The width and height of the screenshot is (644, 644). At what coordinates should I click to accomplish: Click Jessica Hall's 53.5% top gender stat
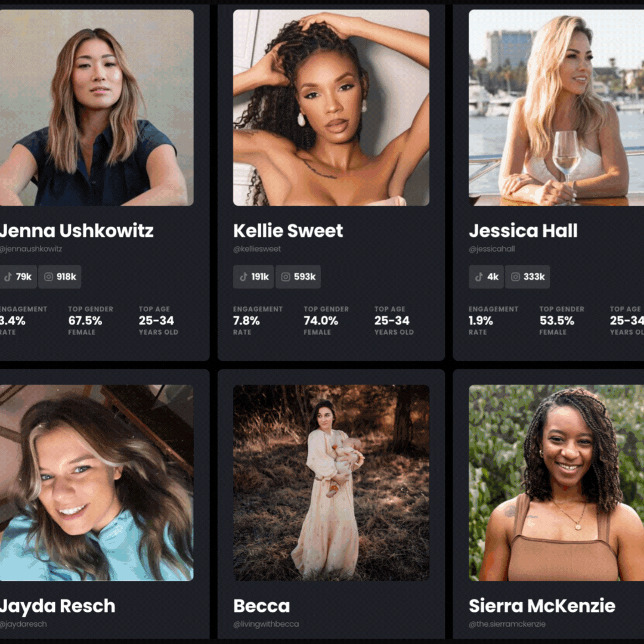pyautogui.click(x=556, y=320)
